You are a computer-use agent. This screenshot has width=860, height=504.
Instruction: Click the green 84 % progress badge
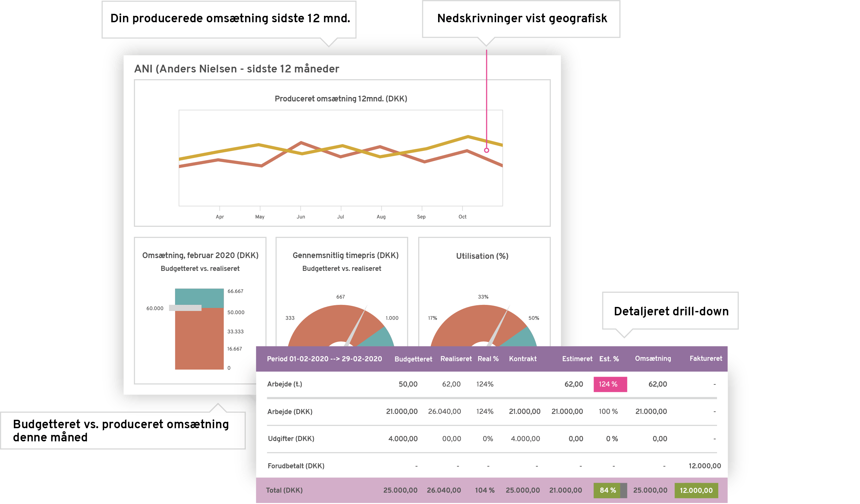(x=607, y=491)
